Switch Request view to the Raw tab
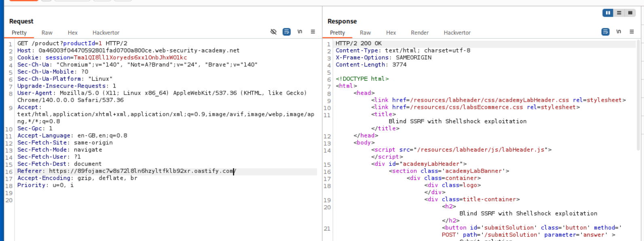644x241 pixels. [x=47, y=33]
